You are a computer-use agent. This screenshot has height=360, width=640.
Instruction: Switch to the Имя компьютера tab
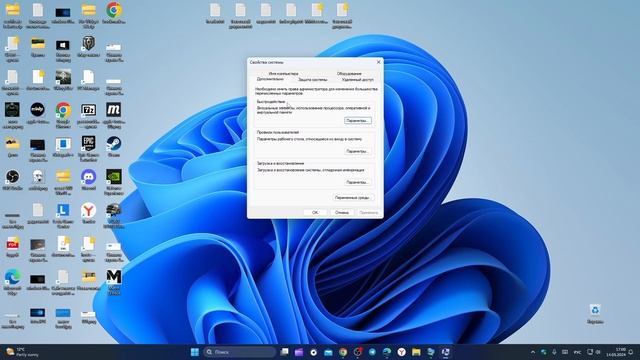[283, 73]
